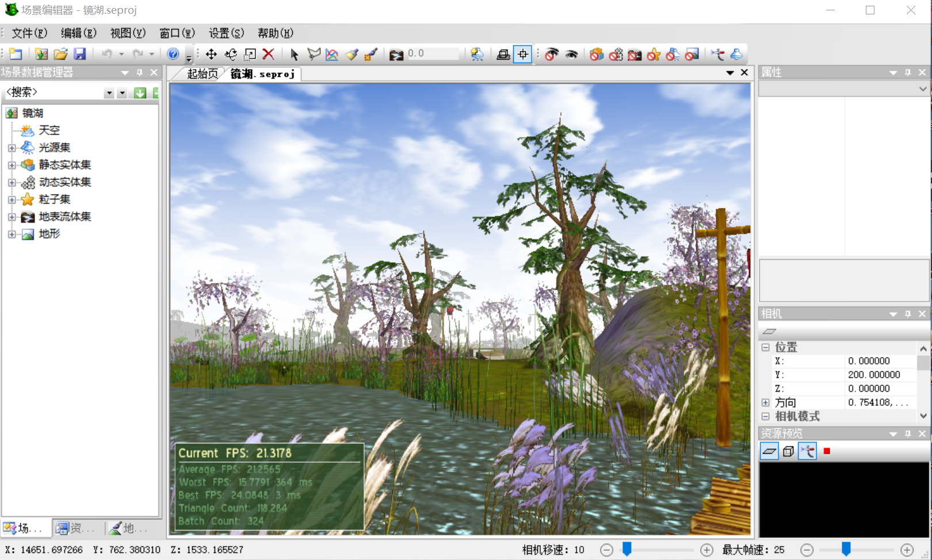Click the camera icon beside the 0.0 field
932x560 pixels.
(x=396, y=55)
